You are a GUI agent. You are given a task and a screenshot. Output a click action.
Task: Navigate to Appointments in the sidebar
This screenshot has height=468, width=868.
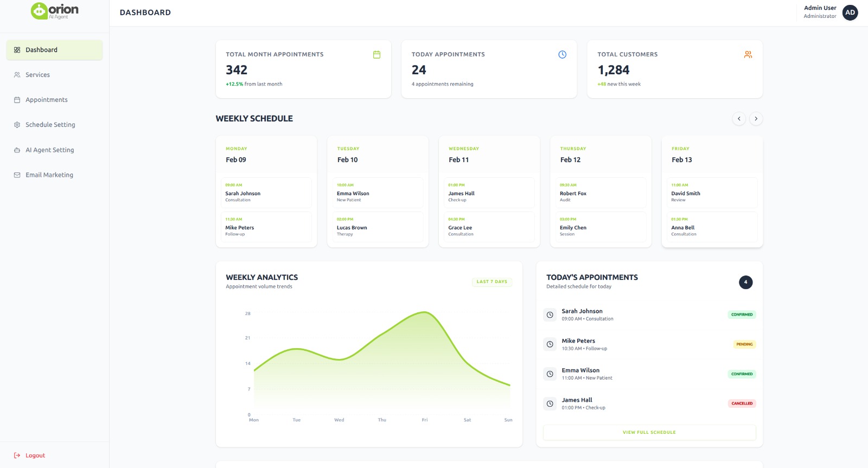[x=46, y=100]
